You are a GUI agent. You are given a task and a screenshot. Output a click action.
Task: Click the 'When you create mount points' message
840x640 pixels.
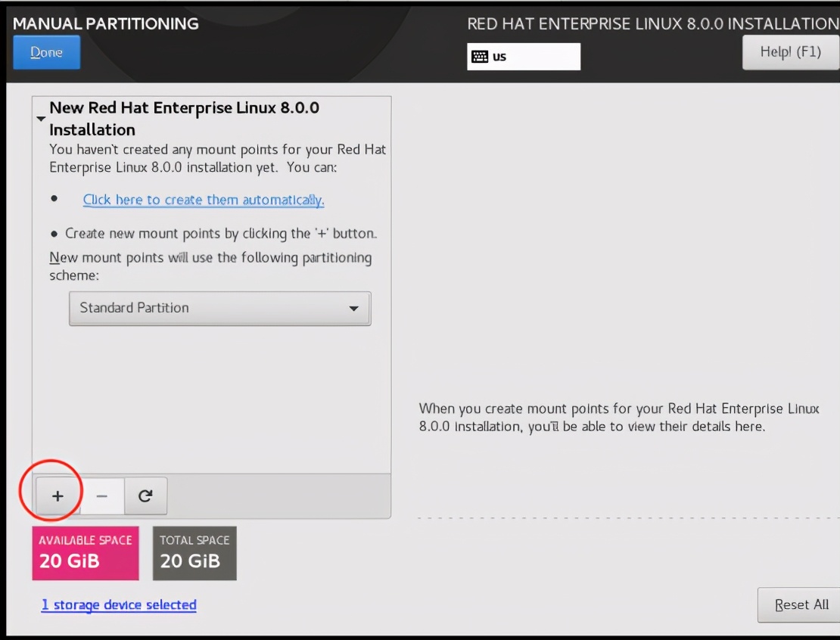pos(619,417)
